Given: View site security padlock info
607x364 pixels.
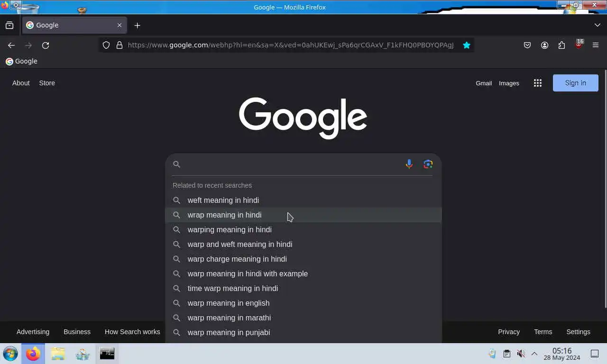Looking at the screenshot, I should coord(120,45).
